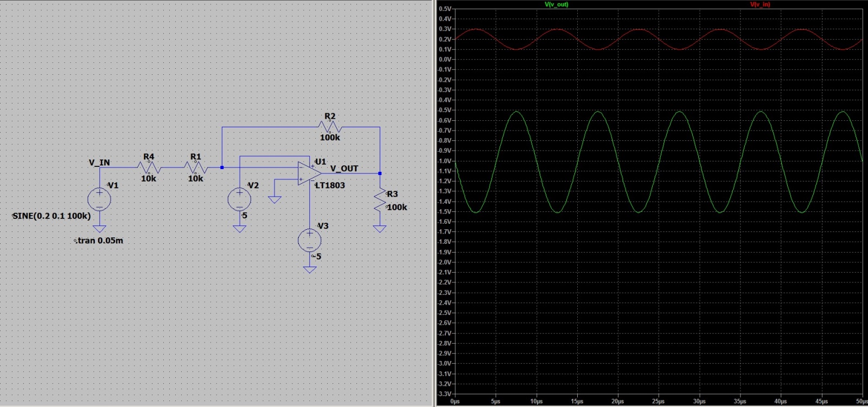The height and width of the screenshot is (407, 868).
Task: Select the V(v_out) trace label
Action: (557, 4)
